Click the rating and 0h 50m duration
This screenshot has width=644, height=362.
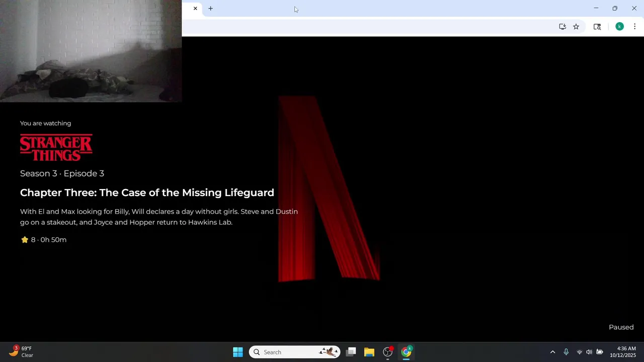[x=43, y=240]
